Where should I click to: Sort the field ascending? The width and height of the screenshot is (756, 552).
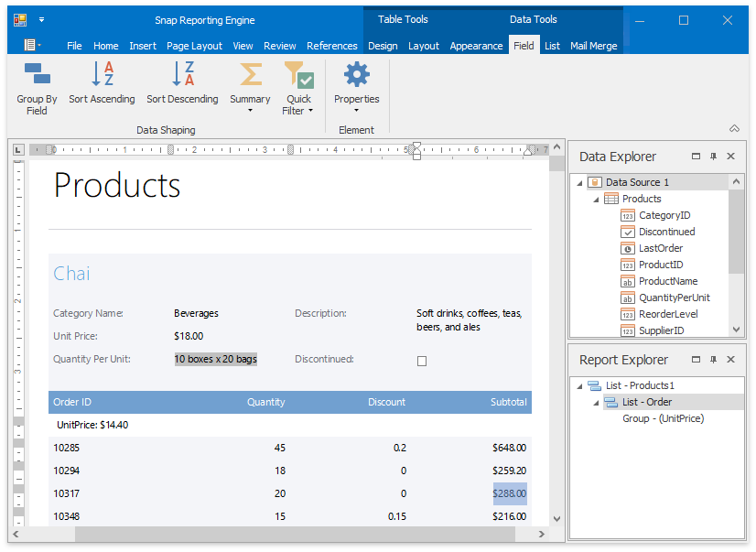point(102,83)
